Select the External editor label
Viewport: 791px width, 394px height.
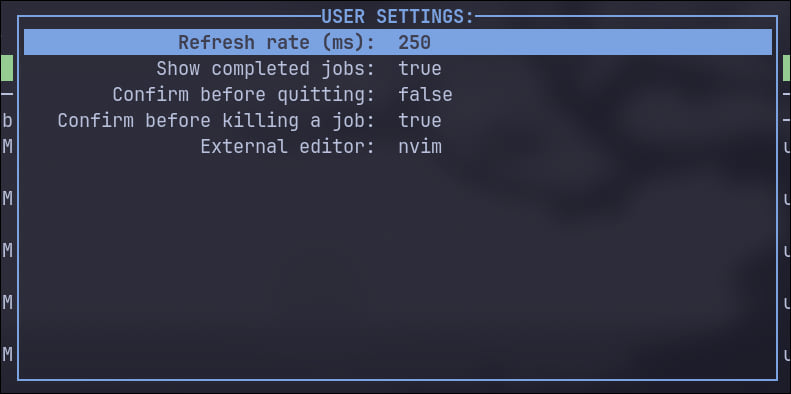(x=288, y=147)
